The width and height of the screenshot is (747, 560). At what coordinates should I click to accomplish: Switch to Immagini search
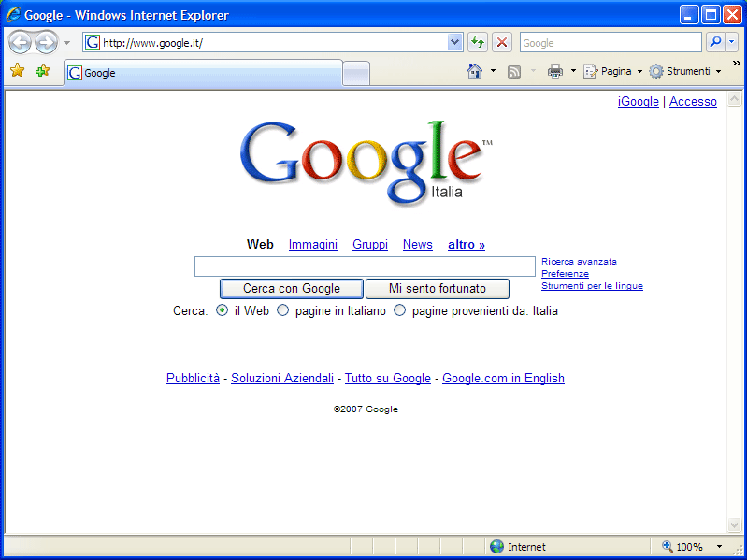pos(313,244)
